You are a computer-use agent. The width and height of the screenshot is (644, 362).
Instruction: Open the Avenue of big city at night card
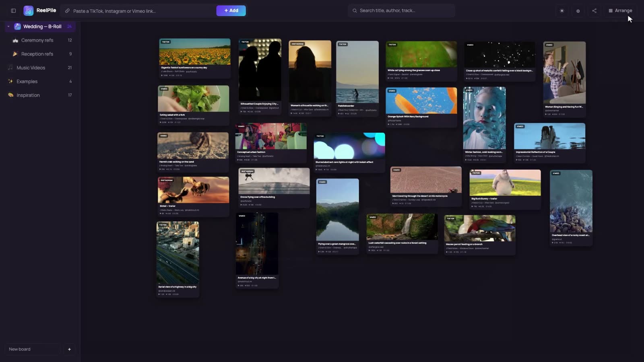(257, 250)
